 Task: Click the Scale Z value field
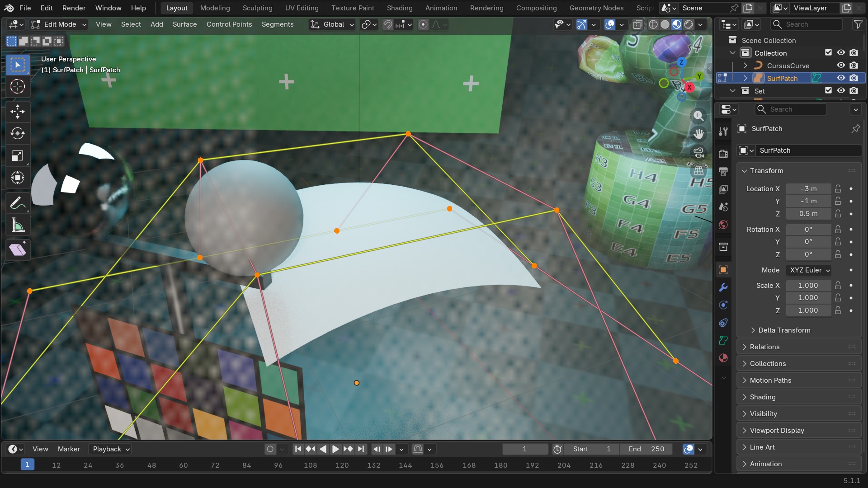click(x=808, y=310)
